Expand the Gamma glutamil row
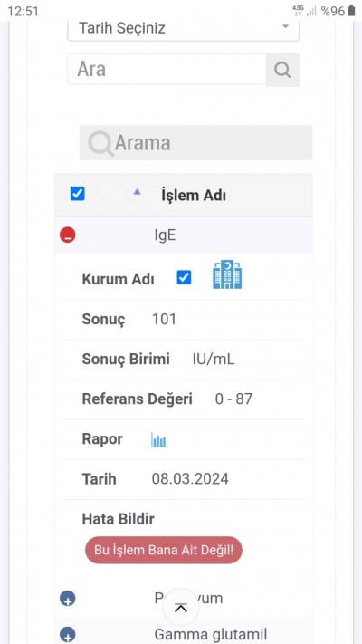This screenshot has height=644, width=362. [x=68, y=635]
